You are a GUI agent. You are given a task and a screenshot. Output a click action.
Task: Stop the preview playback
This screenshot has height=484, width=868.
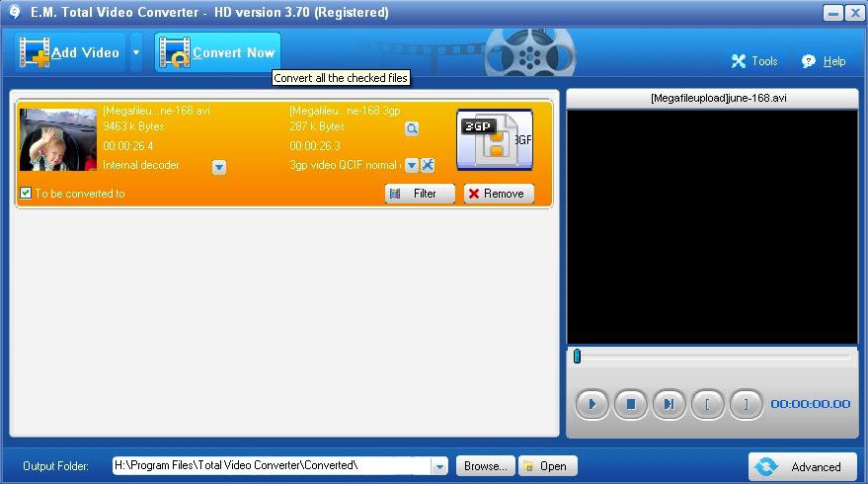coord(631,404)
